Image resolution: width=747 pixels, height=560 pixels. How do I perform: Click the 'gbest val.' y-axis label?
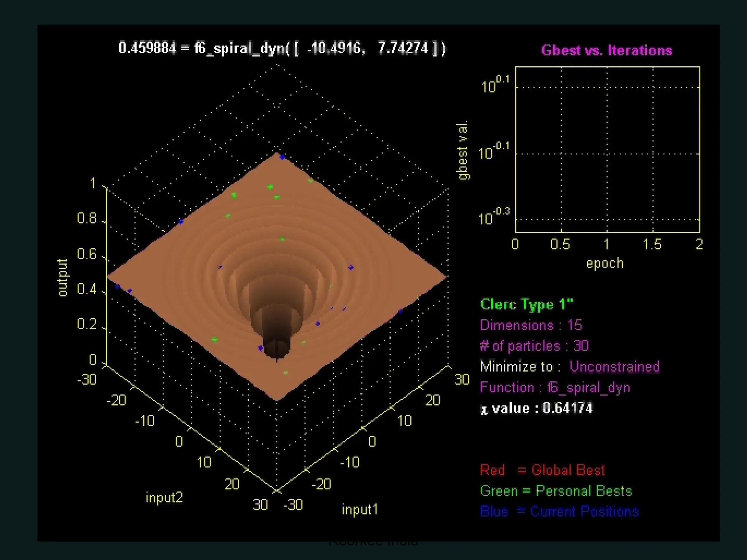click(x=462, y=150)
